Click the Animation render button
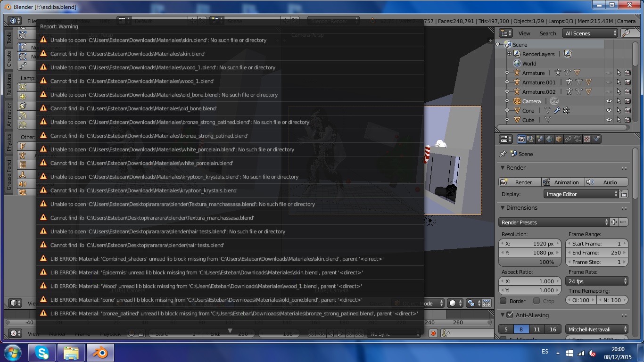This screenshot has height=362, width=644. pos(562,182)
